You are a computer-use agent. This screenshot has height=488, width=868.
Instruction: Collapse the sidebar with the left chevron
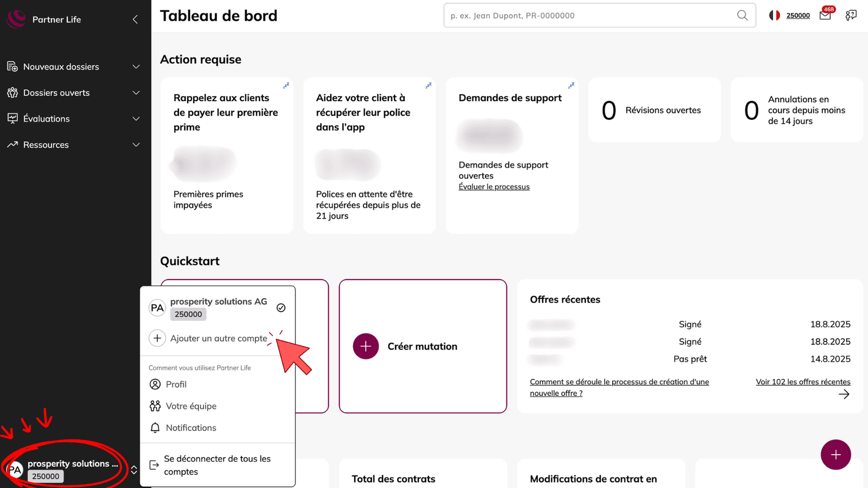pos(135,19)
